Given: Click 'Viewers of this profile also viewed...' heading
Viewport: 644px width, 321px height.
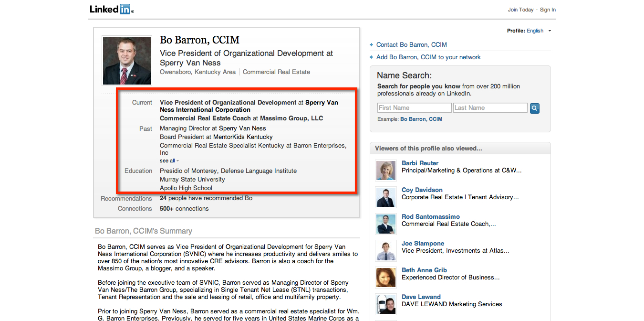Looking at the screenshot, I should pyautogui.click(x=428, y=149).
